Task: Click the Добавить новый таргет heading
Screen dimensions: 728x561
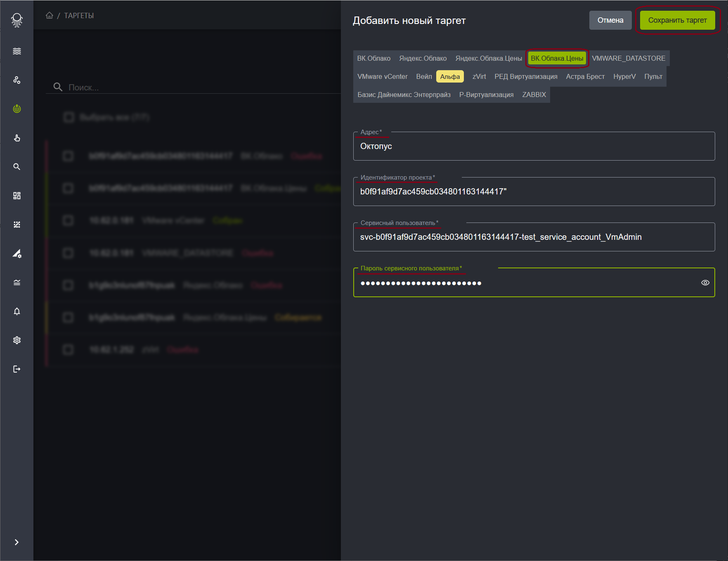Action: click(x=409, y=21)
